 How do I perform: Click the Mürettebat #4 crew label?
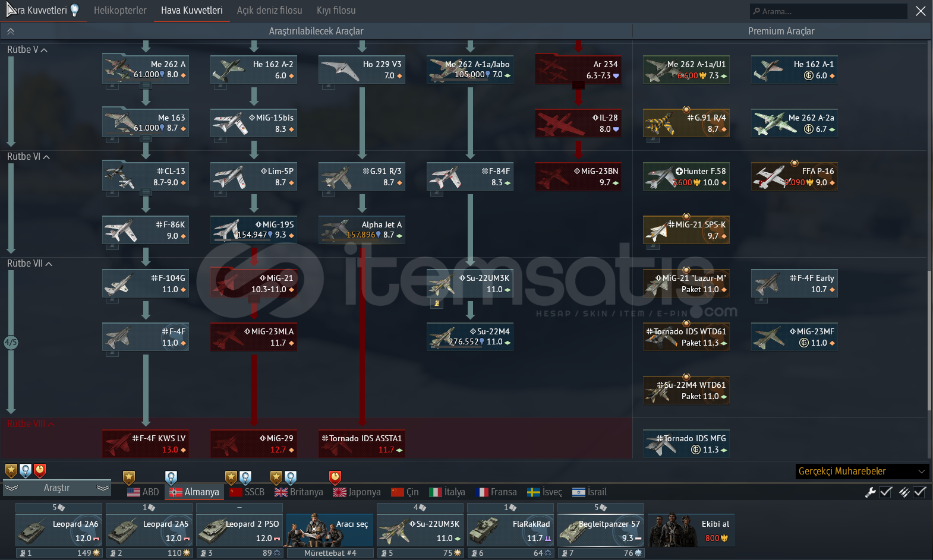click(330, 553)
